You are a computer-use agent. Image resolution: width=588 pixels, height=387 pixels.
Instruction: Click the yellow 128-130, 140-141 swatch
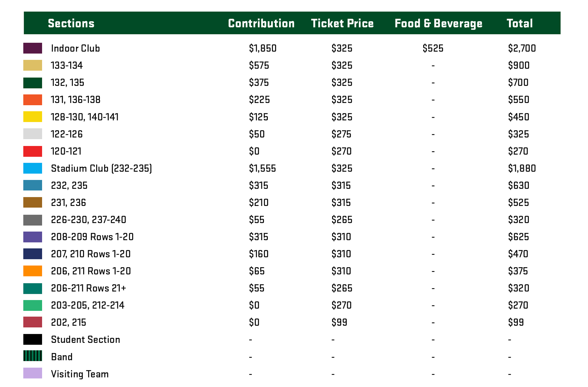tap(33, 117)
